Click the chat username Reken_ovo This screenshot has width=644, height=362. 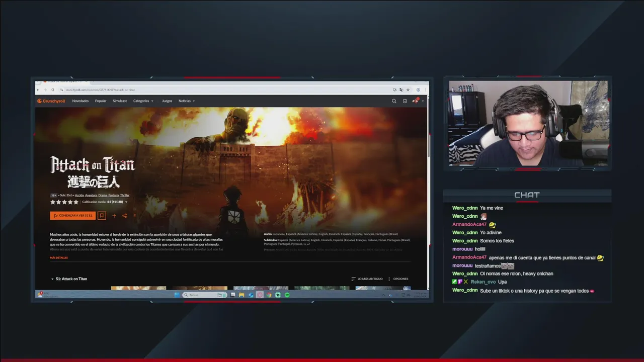pyautogui.click(x=483, y=282)
